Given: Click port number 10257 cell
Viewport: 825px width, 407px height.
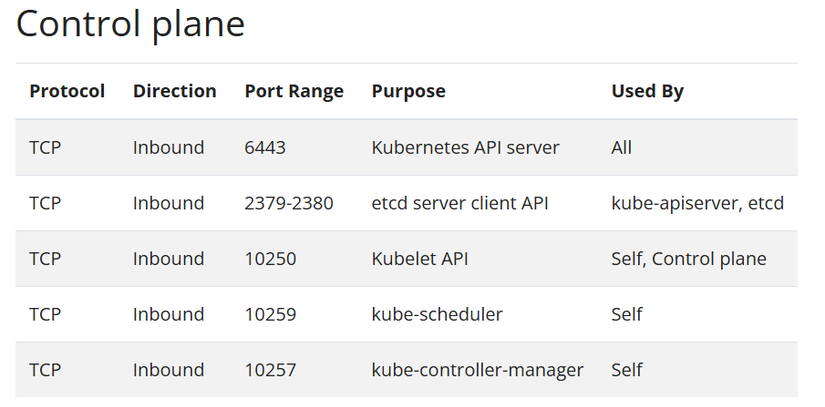Looking at the screenshot, I should click(270, 370).
